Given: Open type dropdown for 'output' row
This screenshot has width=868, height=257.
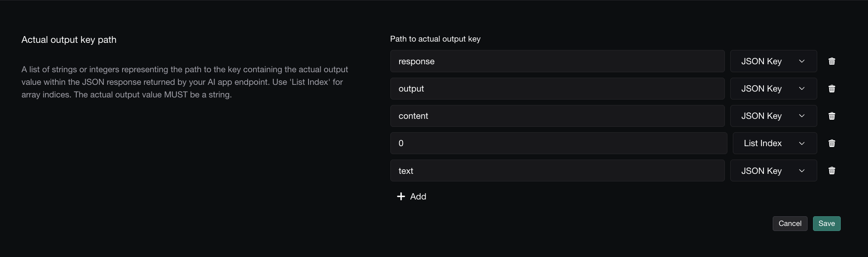Looking at the screenshot, I should coord(773,89).
